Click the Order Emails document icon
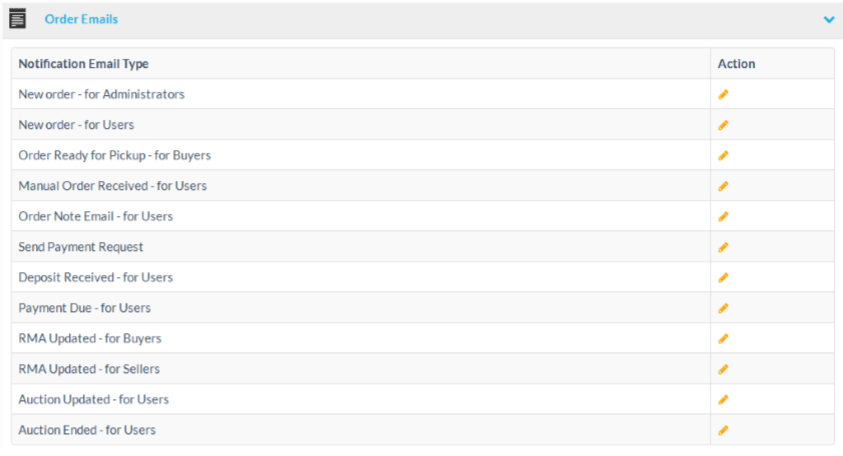 point(17,19)
